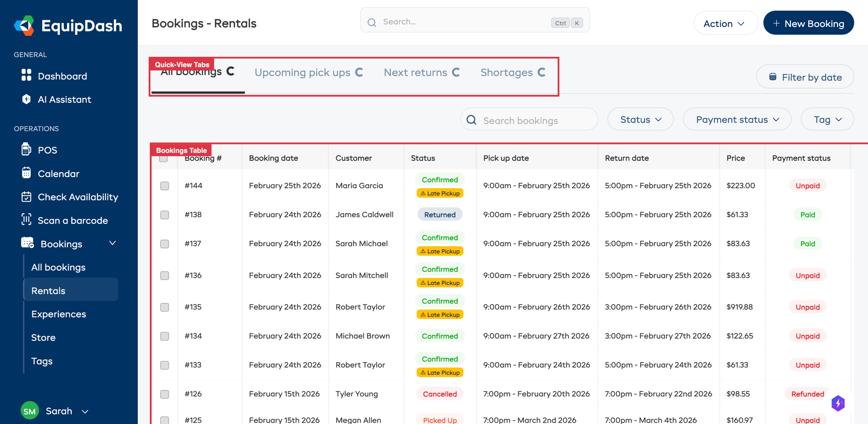Refresh the Shortages counter icon
This screenshot has width=868, height=424.
pos(542,72)
